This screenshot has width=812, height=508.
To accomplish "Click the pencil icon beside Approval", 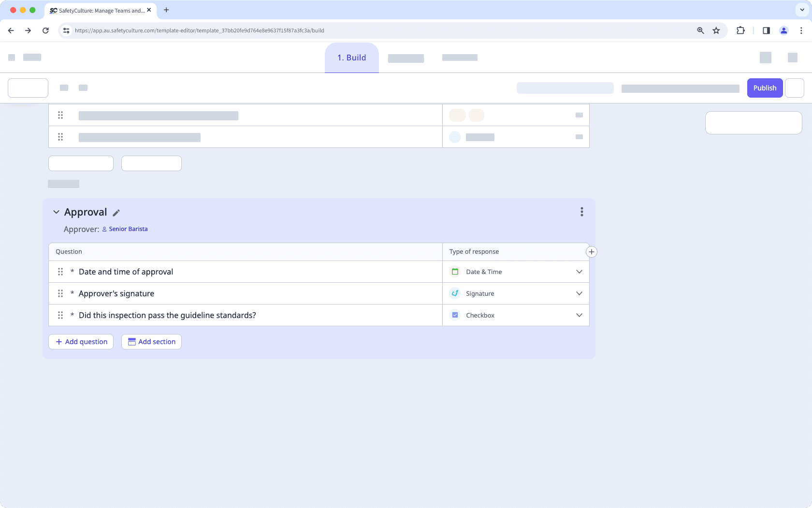I will (x=116, y=213).
